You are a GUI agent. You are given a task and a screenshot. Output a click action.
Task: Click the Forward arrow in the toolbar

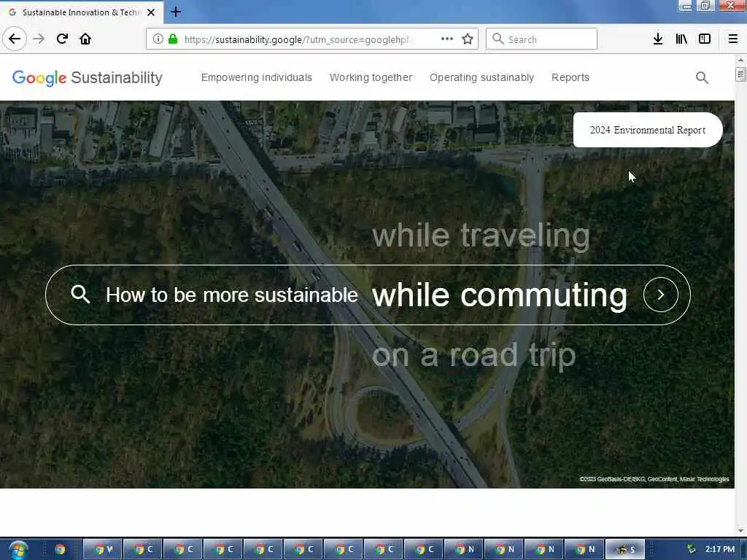click(39, 39)
